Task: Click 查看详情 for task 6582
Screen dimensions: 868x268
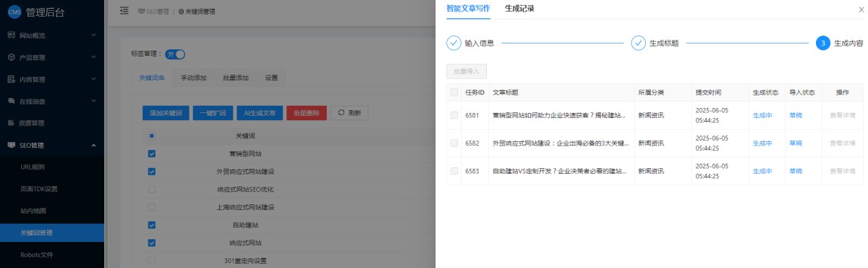Action: pos(842,143)
